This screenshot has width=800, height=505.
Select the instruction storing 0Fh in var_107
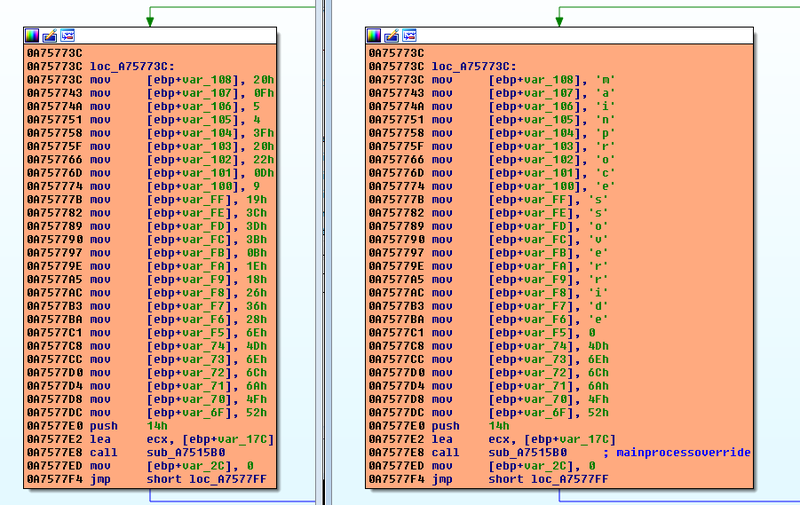(x=151, y=93)
